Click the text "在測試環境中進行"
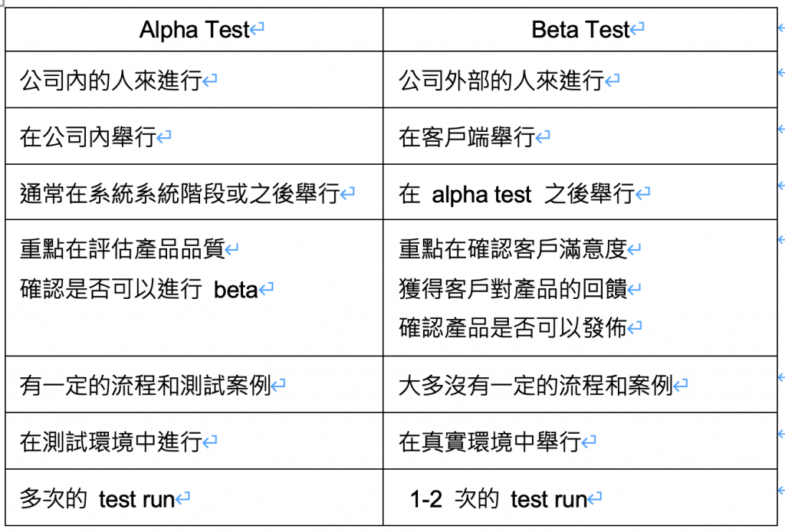Viewport: 785px width, 532px height. click(111, 442)
